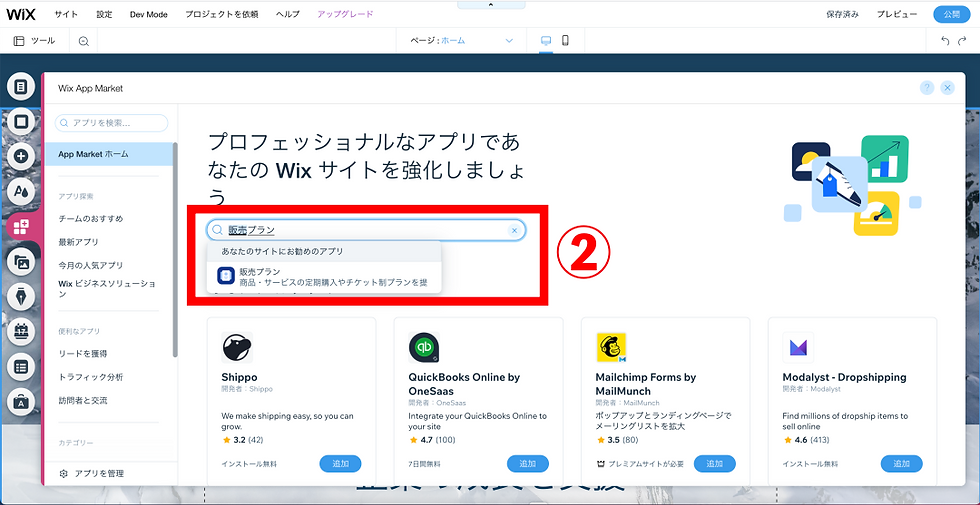The image size is (980, 505).
Task: Switch to desktop view icon
Action: point(546,41)
